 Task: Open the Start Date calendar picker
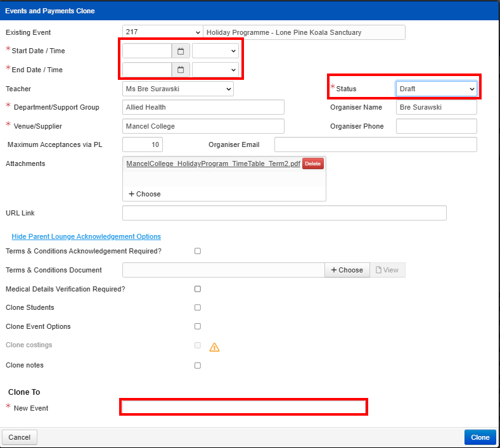pos(181,51)
